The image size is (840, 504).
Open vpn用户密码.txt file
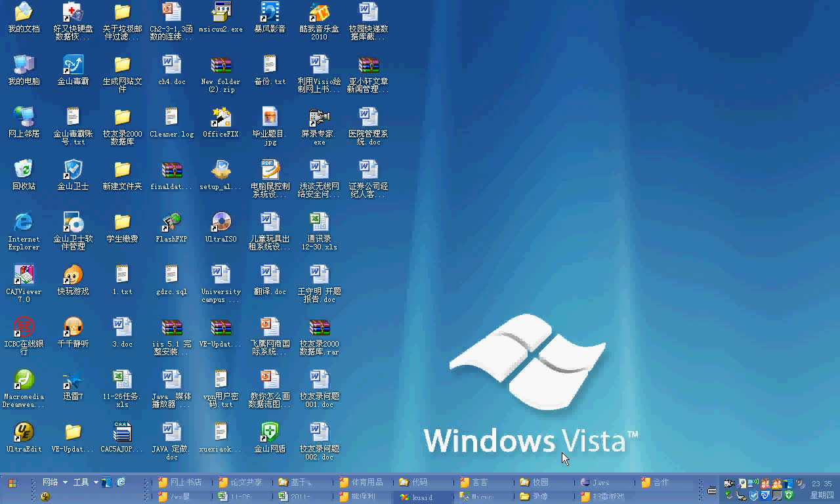coord(221,389)
